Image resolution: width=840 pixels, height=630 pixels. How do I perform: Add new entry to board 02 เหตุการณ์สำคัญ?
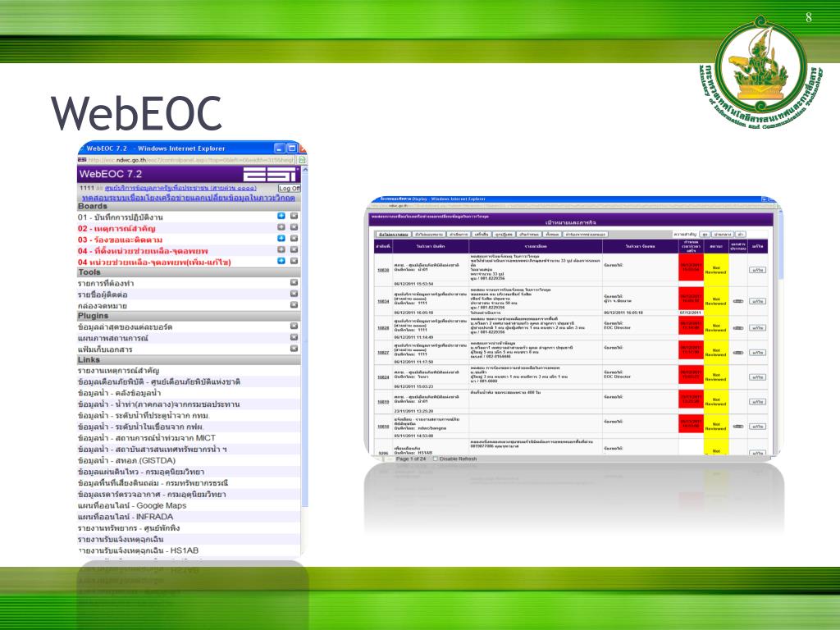click(x=281, y=227)
